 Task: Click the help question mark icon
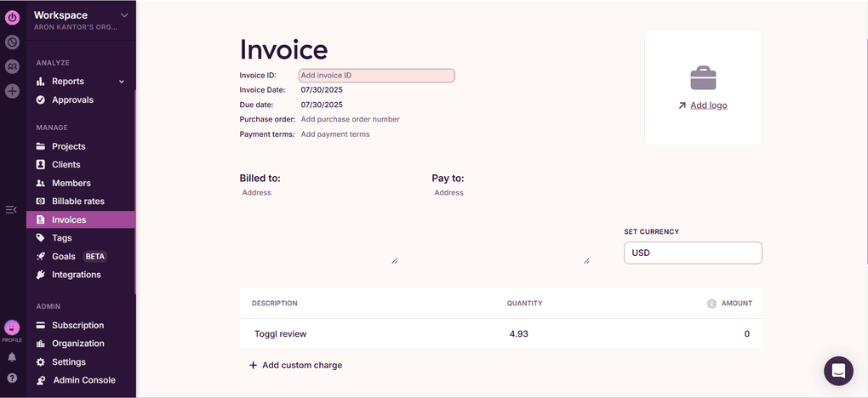[12, 378]
